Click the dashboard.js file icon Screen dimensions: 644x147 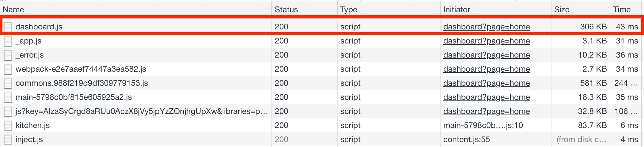pyautogui.click(x=8, y=27)
